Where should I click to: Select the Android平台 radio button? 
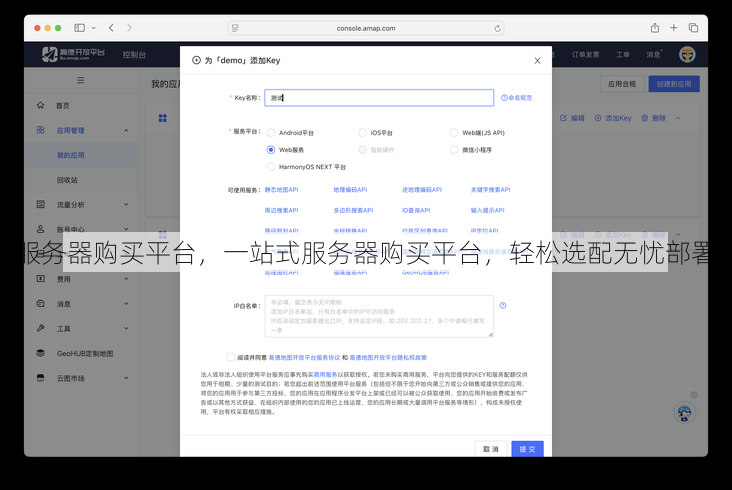(x=271, y=133)
